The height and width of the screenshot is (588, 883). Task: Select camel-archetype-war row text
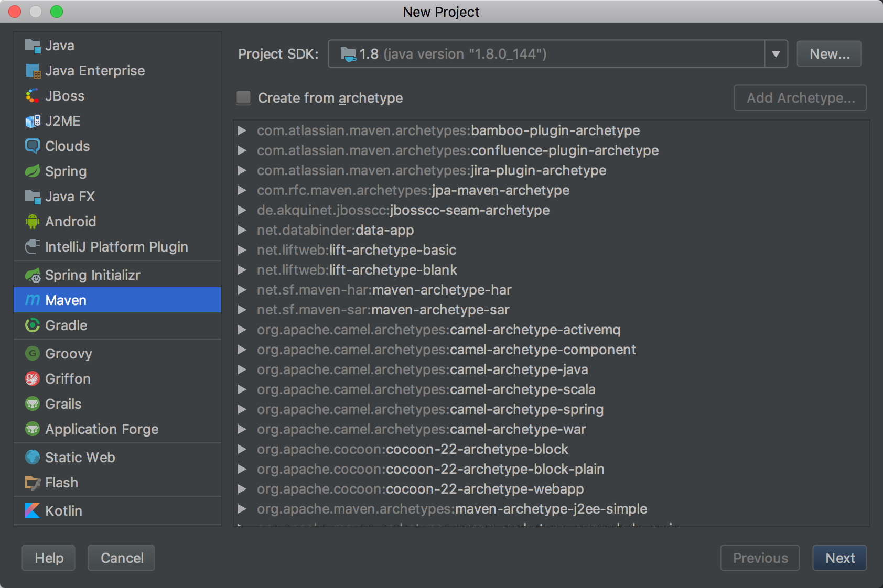click(x=422, y=429)
